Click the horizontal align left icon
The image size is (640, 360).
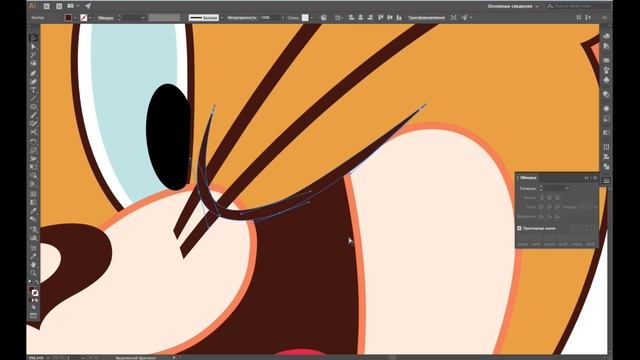tap(351, 18)
